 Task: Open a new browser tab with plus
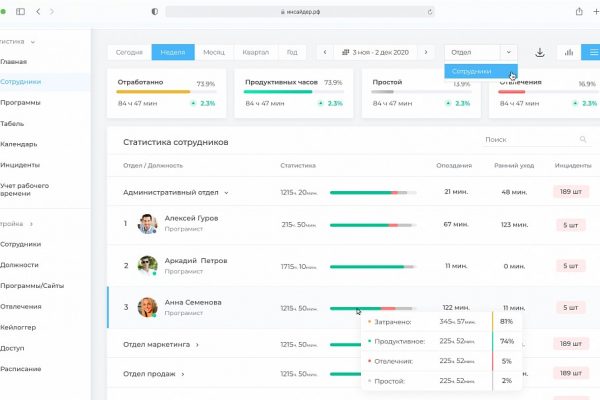[x=596, y=11]
